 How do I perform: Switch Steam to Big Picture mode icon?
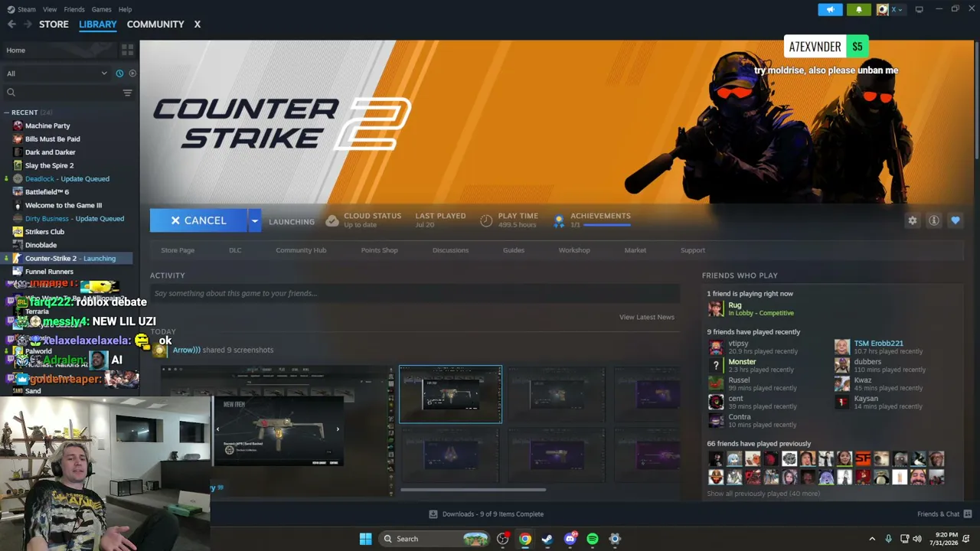920,9
